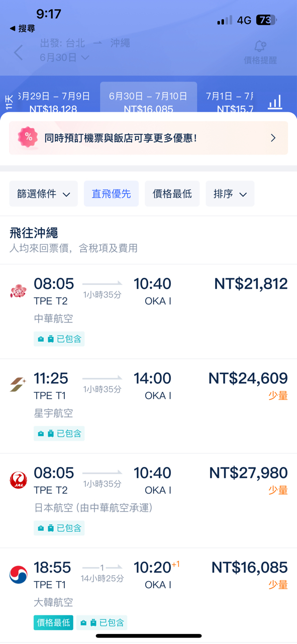Toggle the 價格最低 filter

click(172, 194)
